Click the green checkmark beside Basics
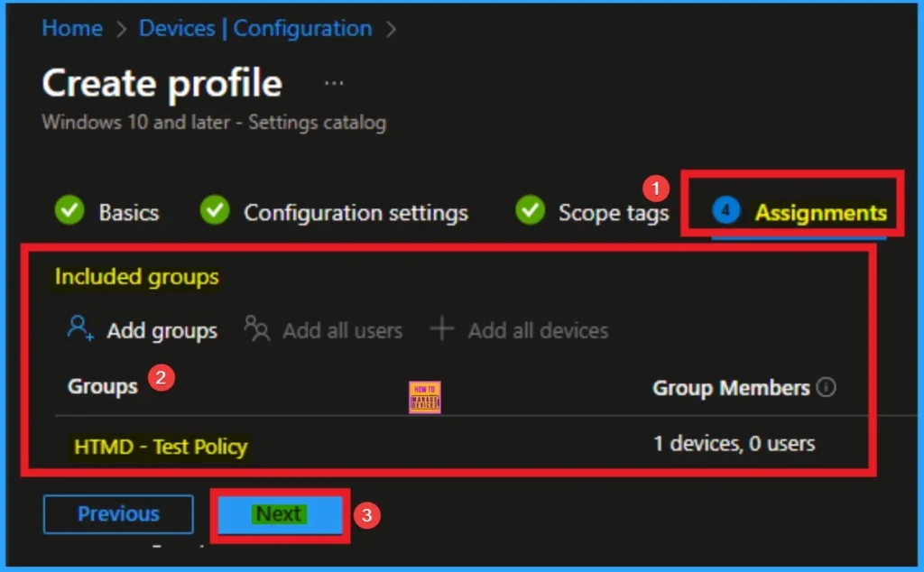This screenshot has height=572, width=924. tap(69, 211)
